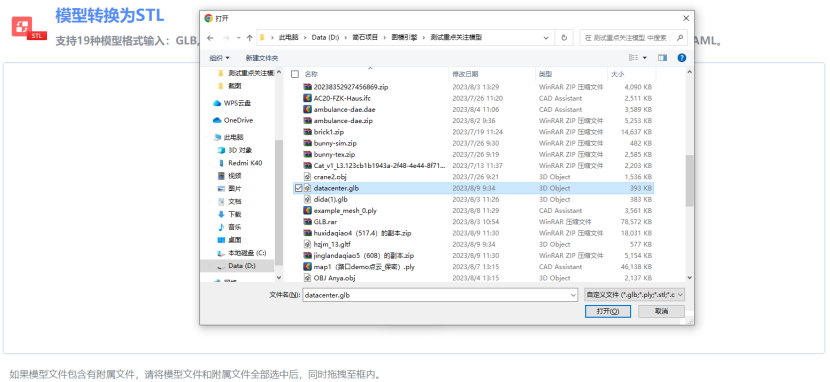Click the search box in dialog
Image resolution: width=830 pixels, height=382 pixels.
point(634,38)
